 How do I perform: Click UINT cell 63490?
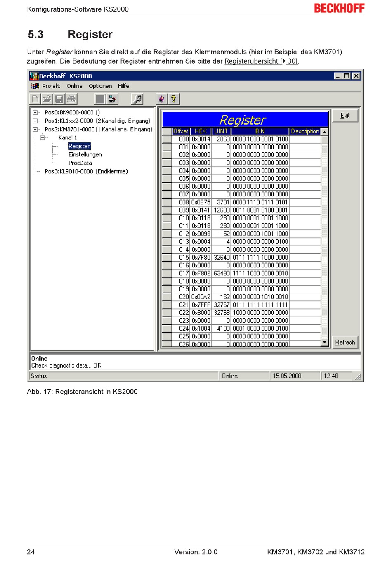(x=221, y=273)
